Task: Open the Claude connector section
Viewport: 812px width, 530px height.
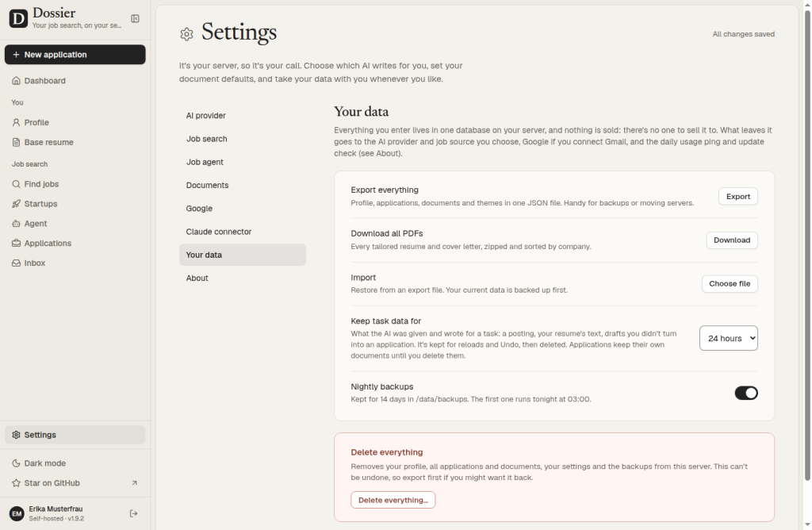Action: pos(243,232)
